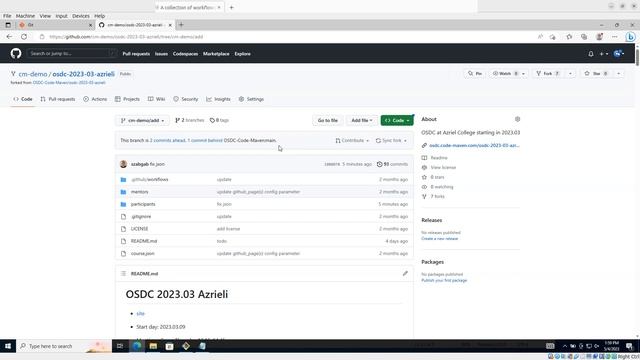Open the forked-from OSDC-Code-Maven link
The image size is (640, 360).
[x=69, y=82]
